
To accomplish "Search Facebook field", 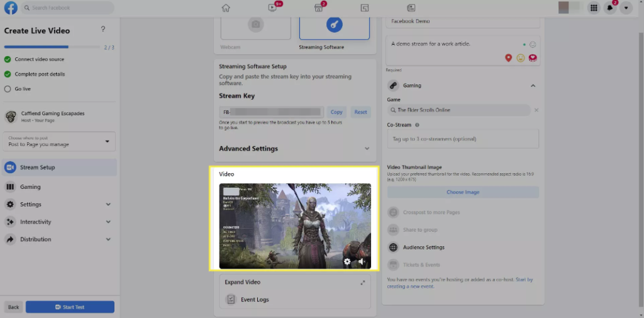I will (68, 8).
